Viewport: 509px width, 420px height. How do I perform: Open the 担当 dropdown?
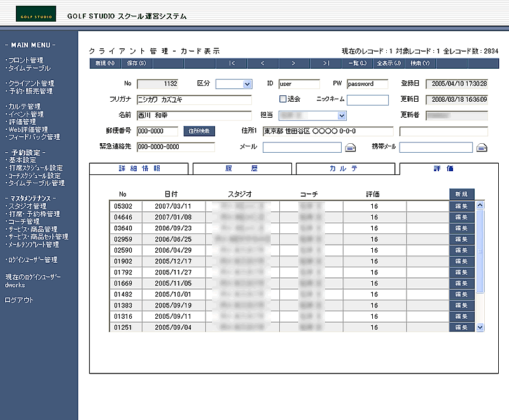(341, 116)
